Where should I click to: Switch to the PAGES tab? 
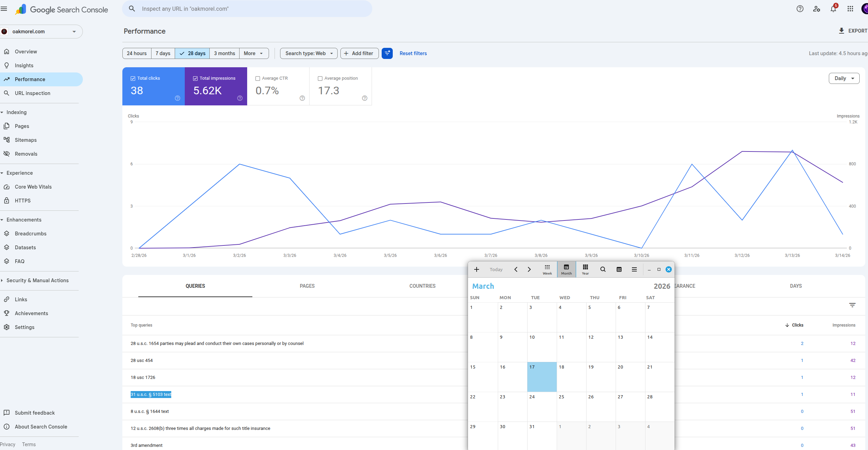tap(307, 286)
